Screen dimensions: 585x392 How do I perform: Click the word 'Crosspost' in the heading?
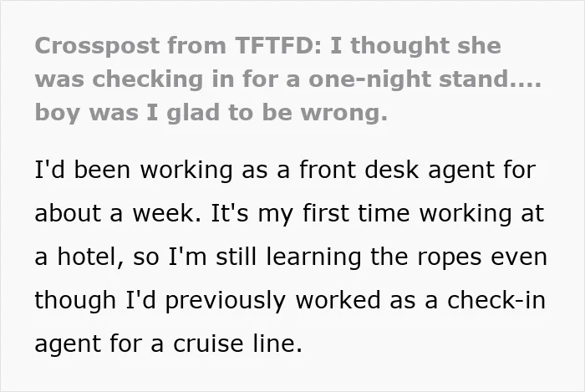[97, 47]
